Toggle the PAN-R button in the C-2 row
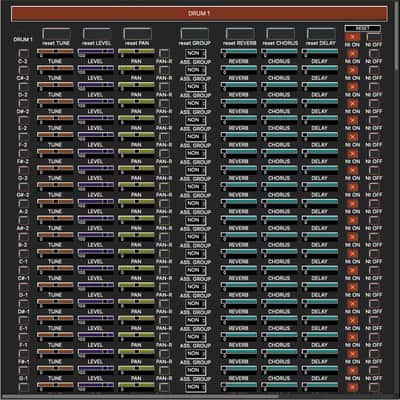The height and width of the screenshot is (400, 400). [x=164, y=54]
